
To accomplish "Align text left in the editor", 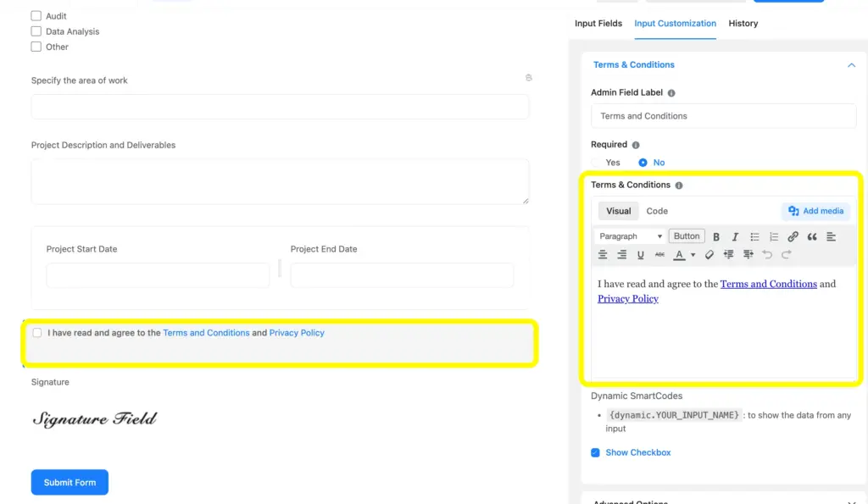I will [x=831, y=237].
